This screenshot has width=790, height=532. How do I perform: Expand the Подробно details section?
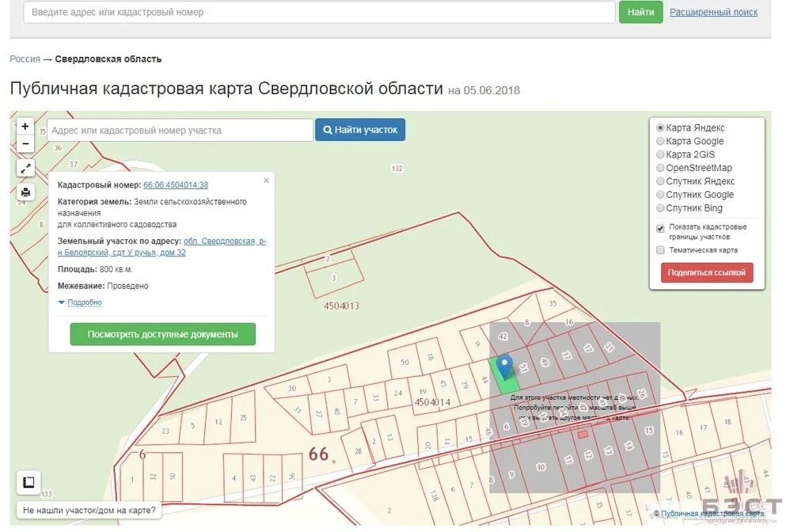84,302
